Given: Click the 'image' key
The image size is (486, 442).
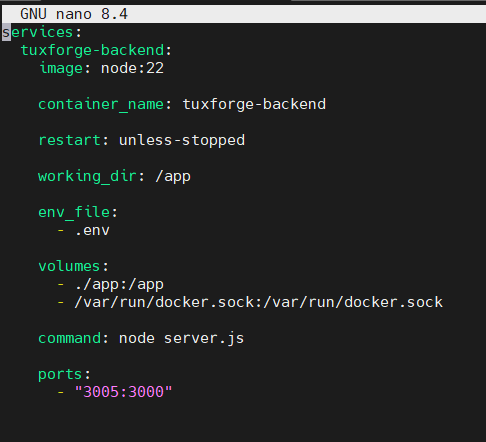Looking at the screenshot, I should pyautogui.click(x=61, y=68).
